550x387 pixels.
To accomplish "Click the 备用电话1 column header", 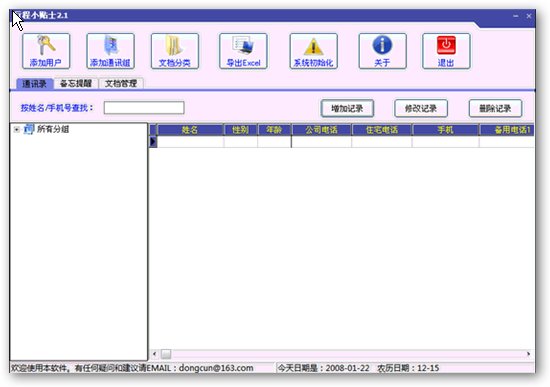I will click(507, 130).
